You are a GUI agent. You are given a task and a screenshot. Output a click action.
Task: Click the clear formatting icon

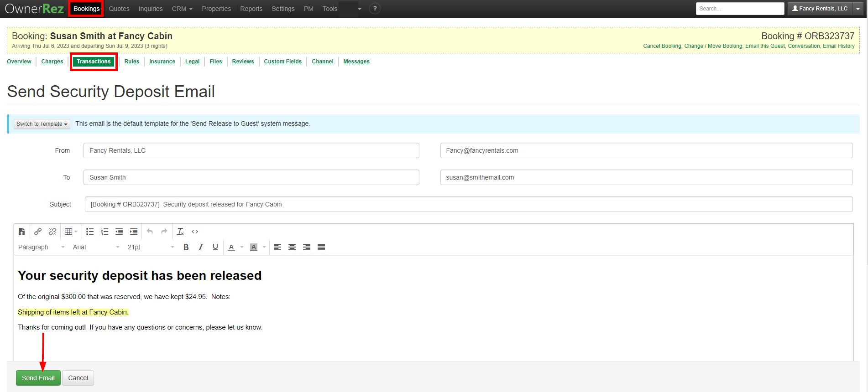(180, 232)
